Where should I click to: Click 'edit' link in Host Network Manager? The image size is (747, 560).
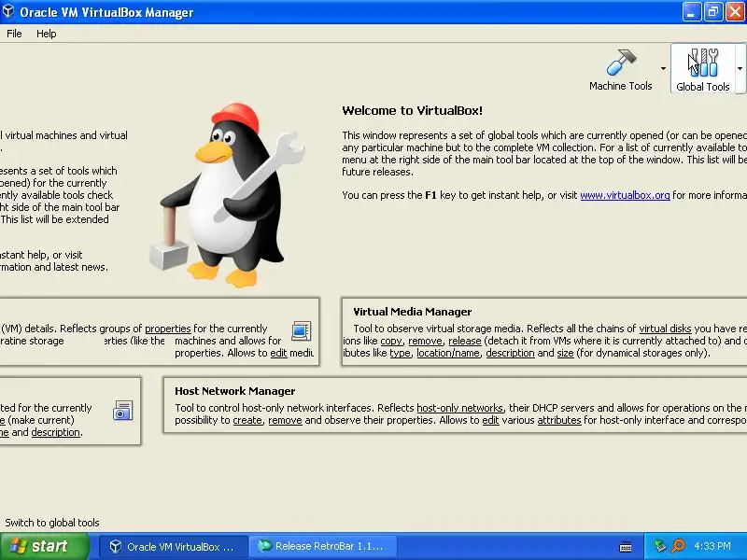click(490, 420)
